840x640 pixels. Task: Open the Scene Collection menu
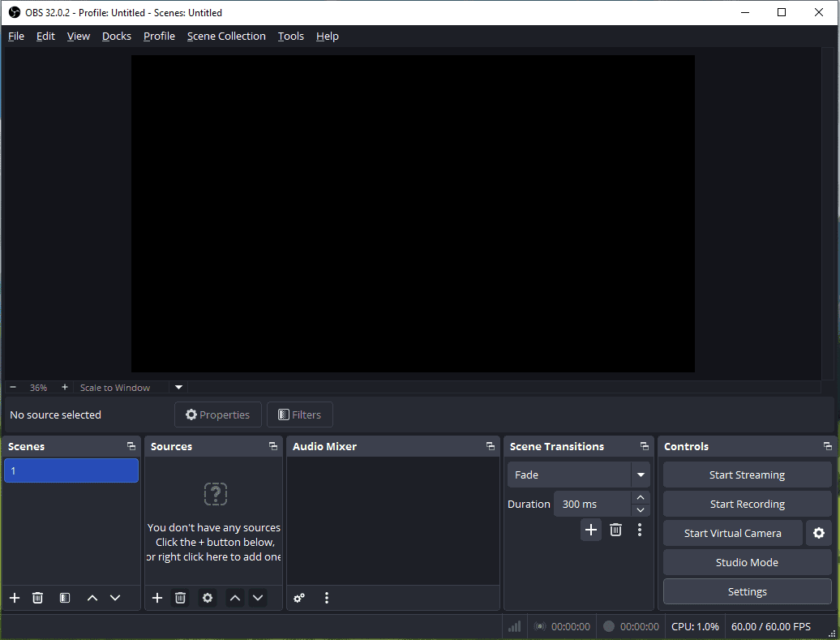226,36
